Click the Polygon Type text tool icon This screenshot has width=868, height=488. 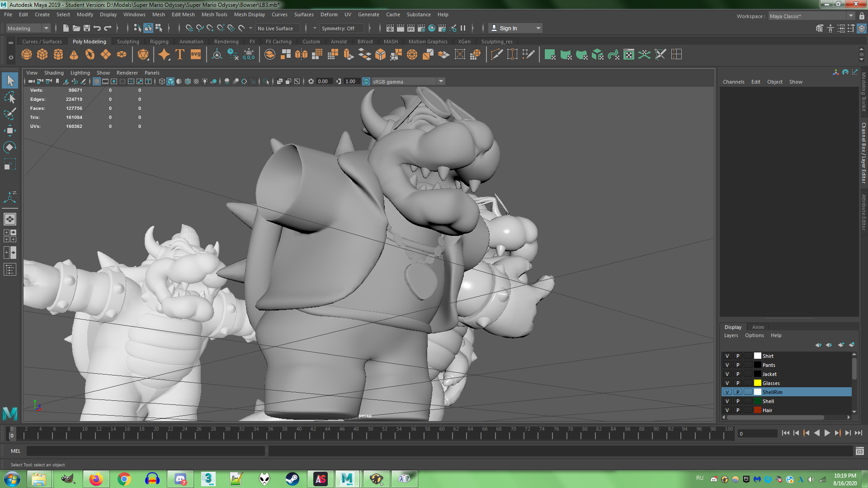(179, 55)
